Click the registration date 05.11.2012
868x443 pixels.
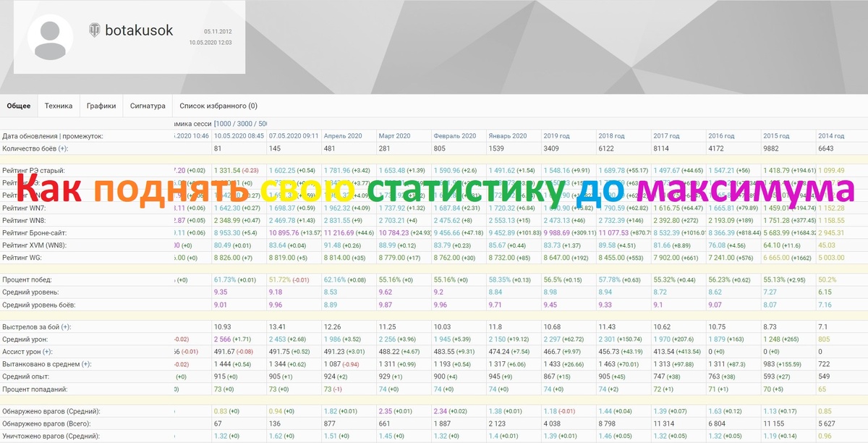point(218,31)
